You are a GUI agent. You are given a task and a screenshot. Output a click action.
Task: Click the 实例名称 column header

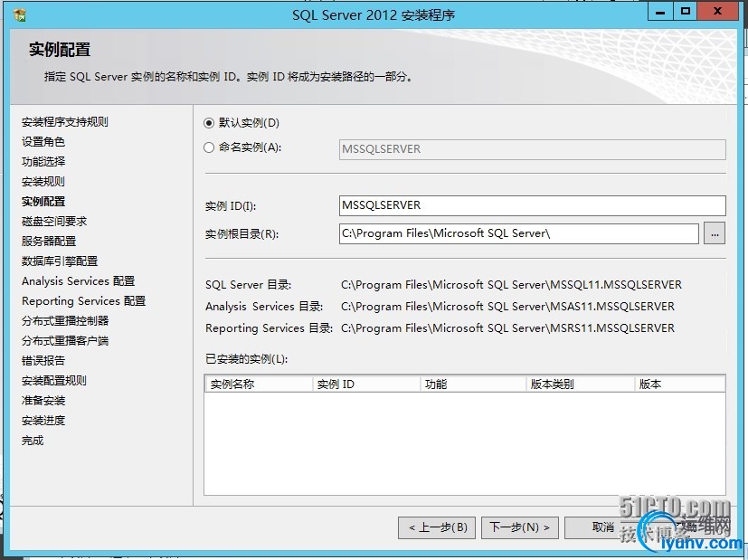[x=259, y=384]
